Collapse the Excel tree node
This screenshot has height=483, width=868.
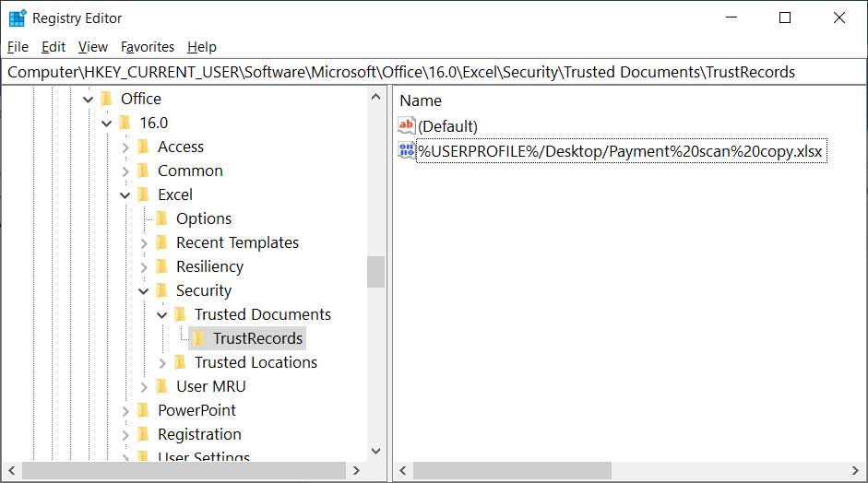(x=125, y=195)
